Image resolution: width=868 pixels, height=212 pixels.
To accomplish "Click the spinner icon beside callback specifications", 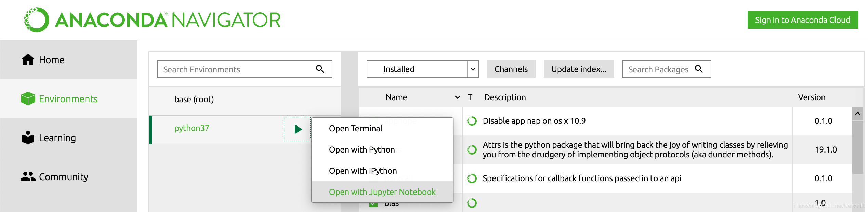I will pyautogui.click(x=472, y=178).
